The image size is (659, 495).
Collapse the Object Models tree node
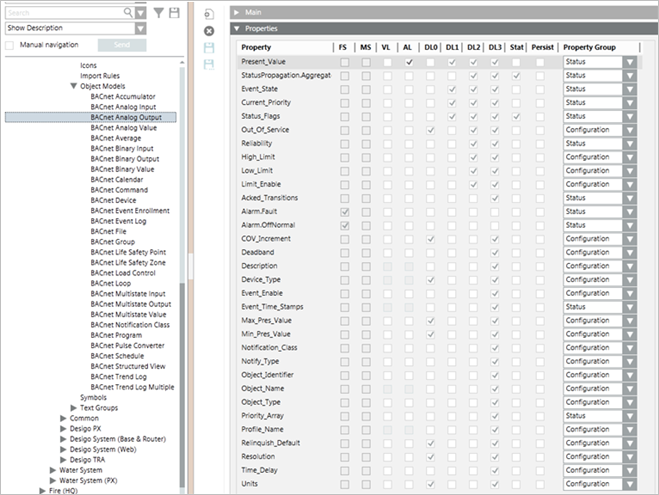tap(74, 86)
